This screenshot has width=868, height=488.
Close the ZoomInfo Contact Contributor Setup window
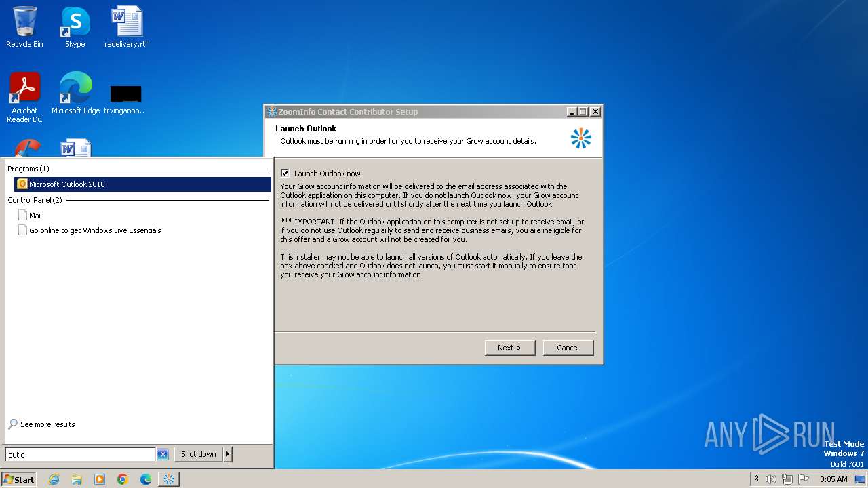coord(595,112)
